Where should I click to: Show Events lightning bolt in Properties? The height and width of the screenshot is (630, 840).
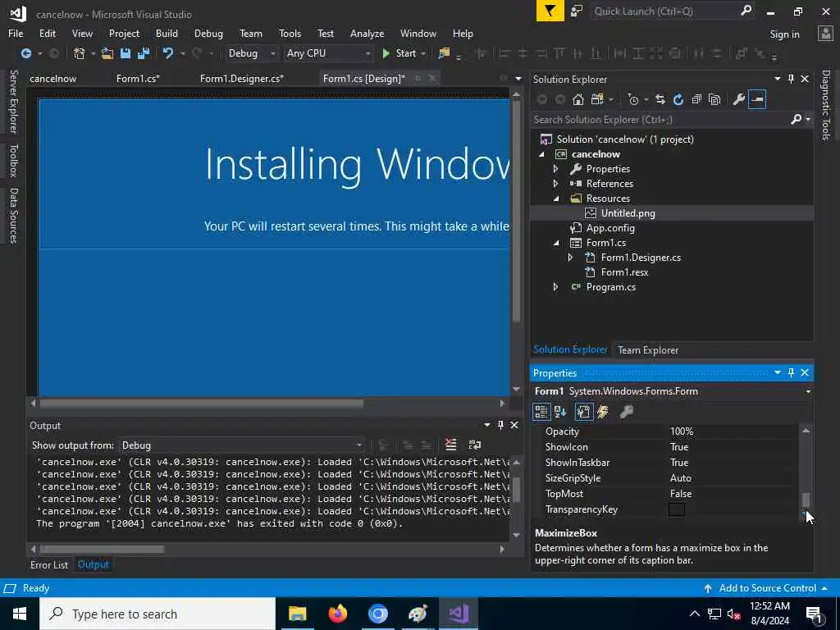[x=603, y=412]
